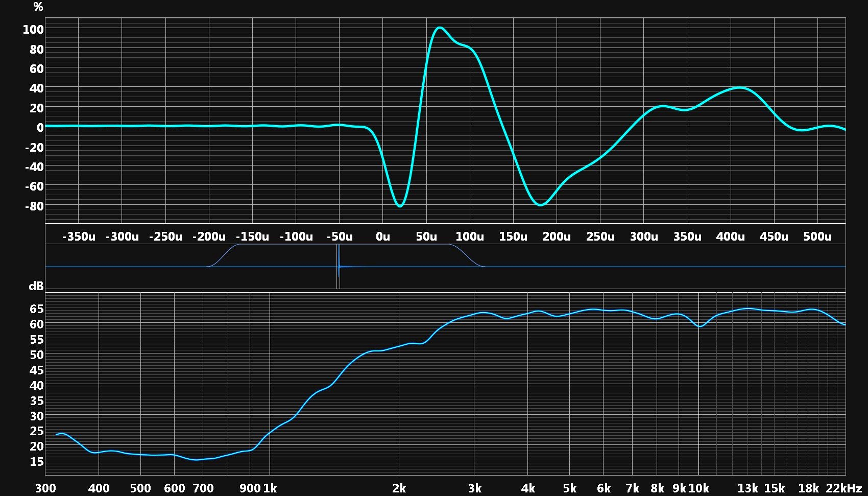Click the '1k' frequency axis label
Image resolution: width=868 pixels, height=496 pixels.
[270, 488]
